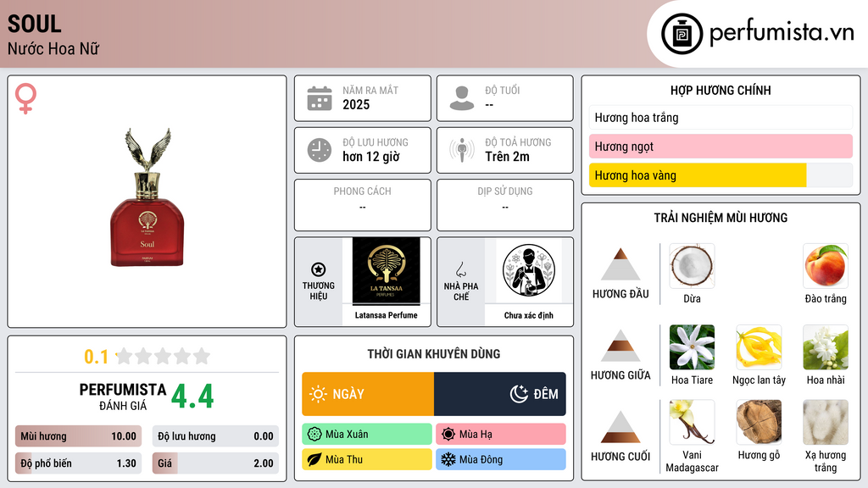This screenshot has width=868, height=488.
Task: Click the SOUL perfume title
Action: 34,24
